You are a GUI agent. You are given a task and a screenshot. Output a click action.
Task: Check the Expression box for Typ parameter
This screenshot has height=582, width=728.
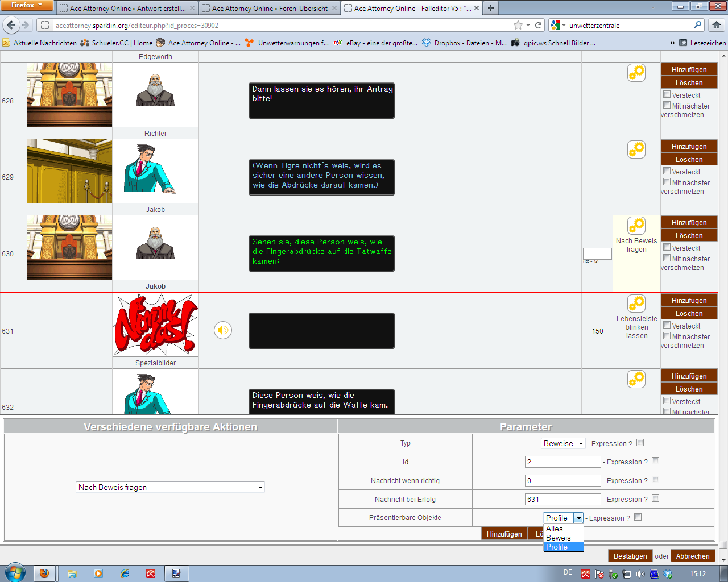tap(640, 443)
